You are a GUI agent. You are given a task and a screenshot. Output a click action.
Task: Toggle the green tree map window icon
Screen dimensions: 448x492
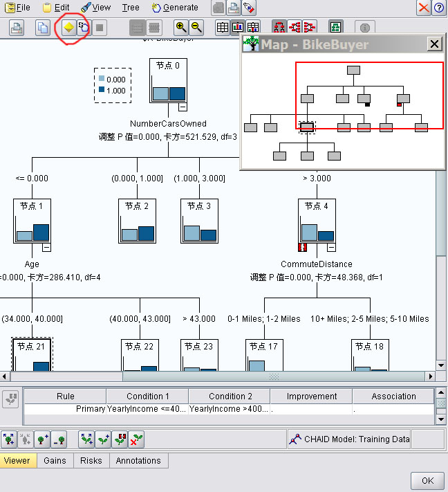(336, 28)
